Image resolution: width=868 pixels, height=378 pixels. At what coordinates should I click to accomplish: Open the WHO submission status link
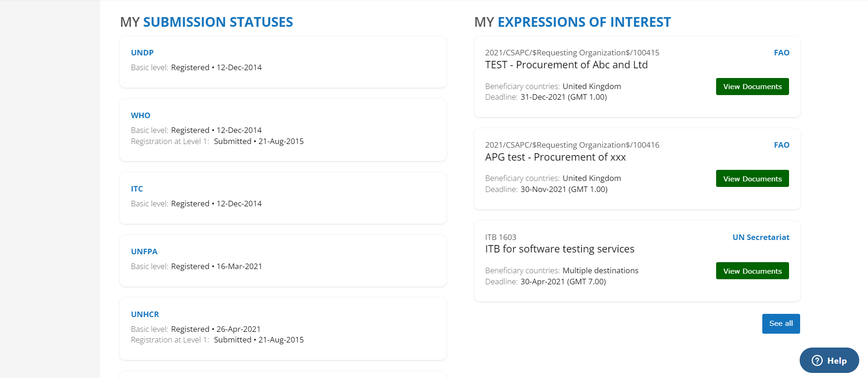click(x=140, y=115)
